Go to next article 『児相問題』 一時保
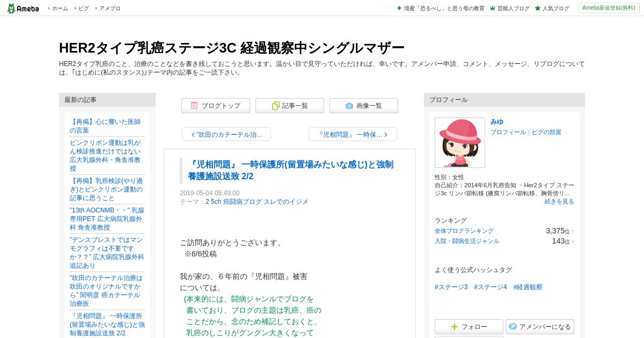This screenshot has width=644, height=338. tap(353, 134)
